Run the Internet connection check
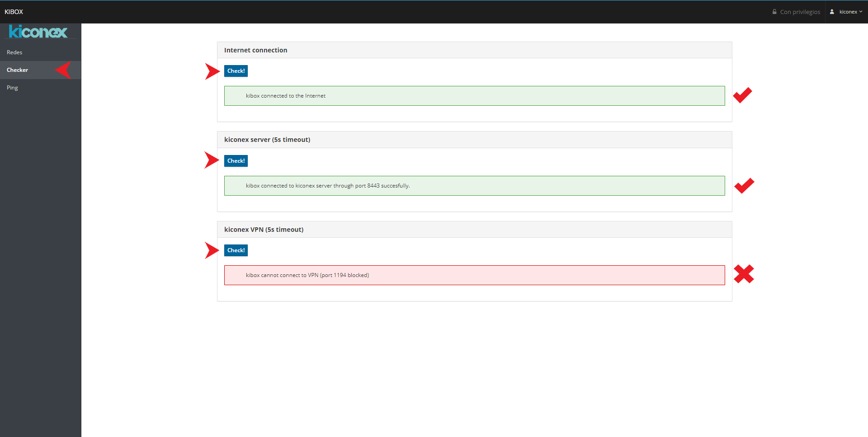Screen dimensions: 868x437 click(x=236, y=71)
